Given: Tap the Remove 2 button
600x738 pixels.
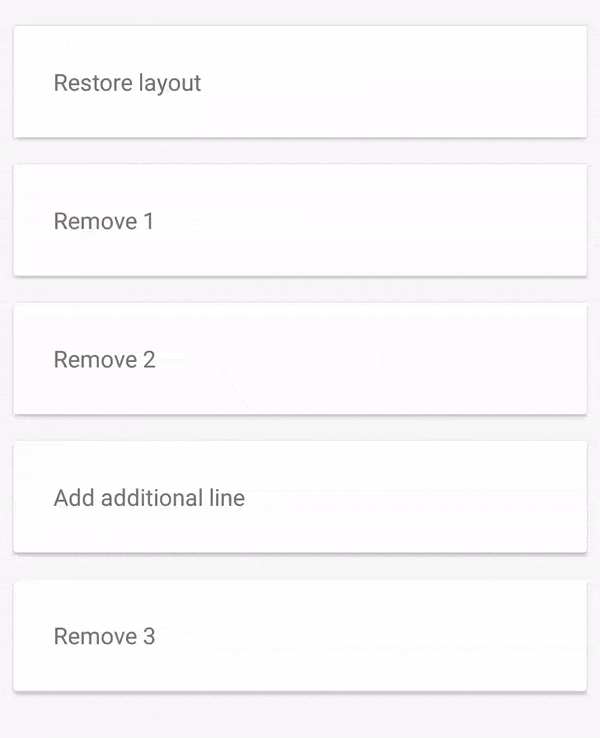Looking at the screenshot, I should pos(300,359).
